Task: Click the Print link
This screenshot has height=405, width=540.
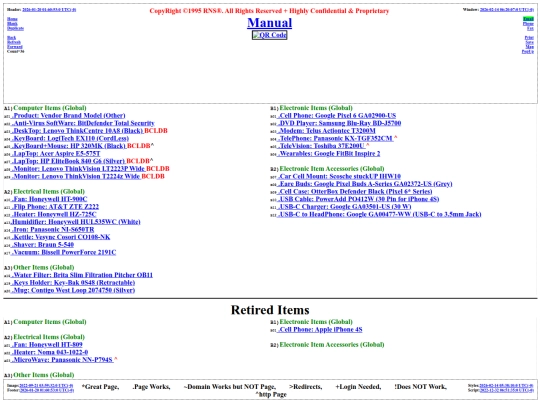Action: (529, 38)
